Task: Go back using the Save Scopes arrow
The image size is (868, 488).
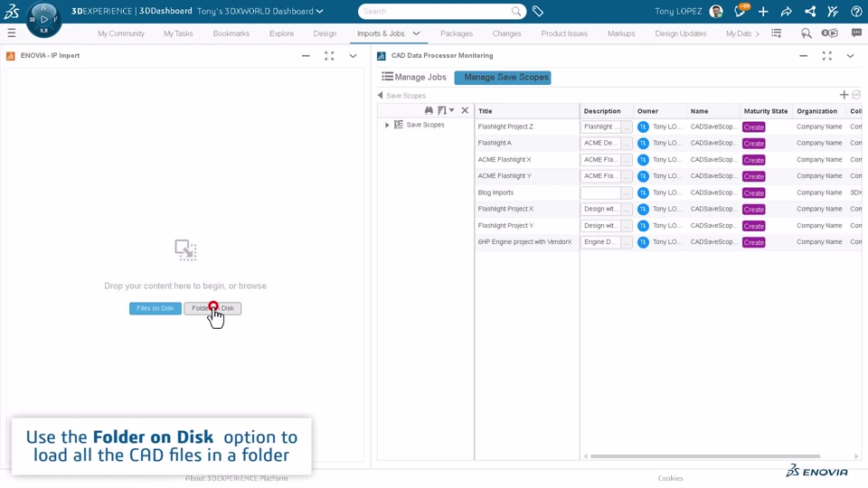Action: 381,95
